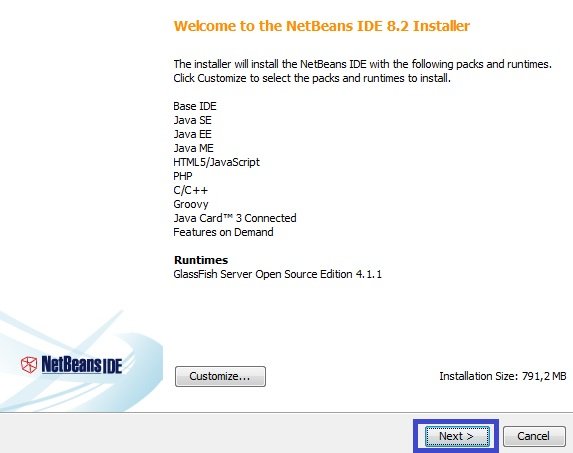Select 'GlassFish Server Open Source Edition 4.1.1'
The image size is (573, 453).
pyautogui.click(x=277, y=274)
